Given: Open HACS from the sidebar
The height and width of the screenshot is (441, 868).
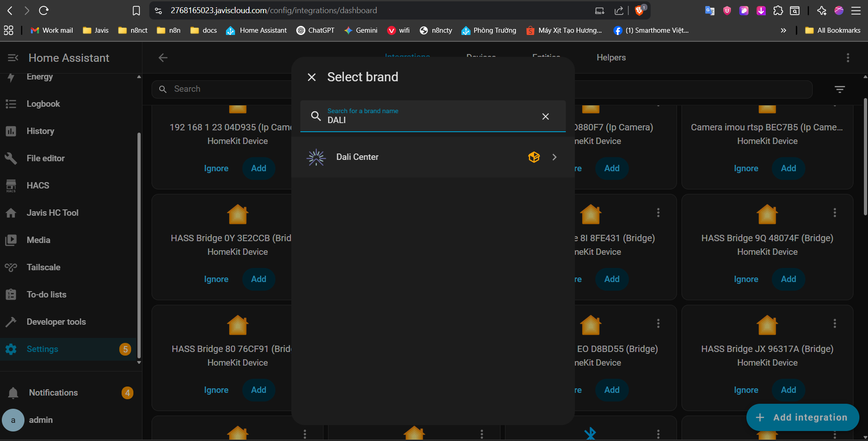Looking at the screenshot, I should click(38, 185).
